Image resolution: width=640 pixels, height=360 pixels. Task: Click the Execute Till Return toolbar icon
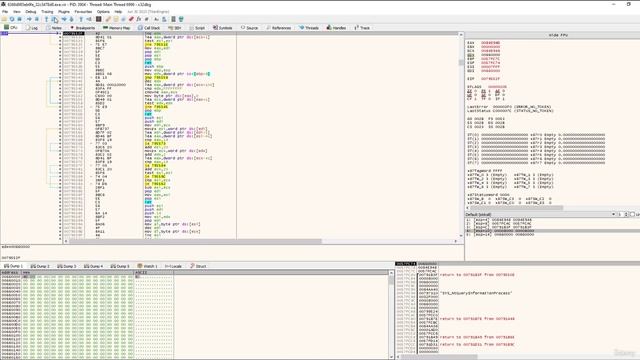pos(81,19)
